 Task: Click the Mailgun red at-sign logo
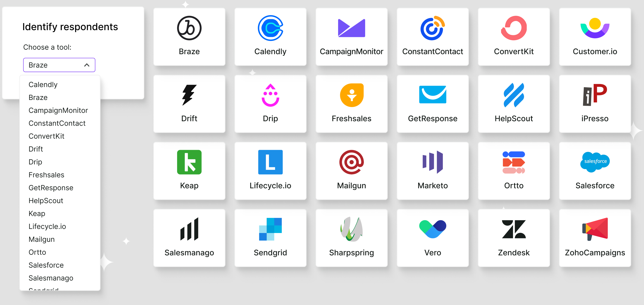pyautogui.click(x=351, y=162)
